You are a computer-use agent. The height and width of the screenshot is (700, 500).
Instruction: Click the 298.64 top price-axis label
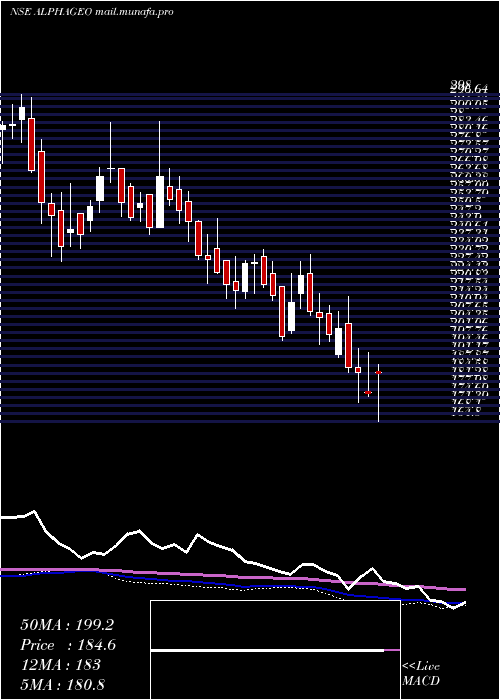tap(468, 90)
